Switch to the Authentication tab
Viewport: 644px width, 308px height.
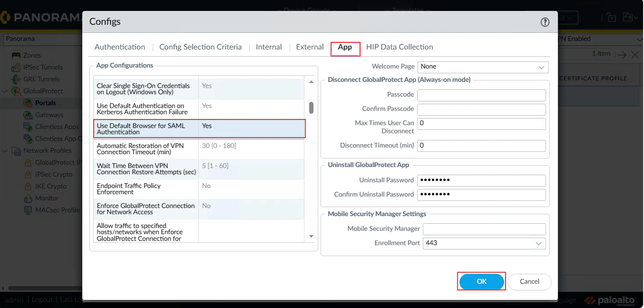(120, 47)
